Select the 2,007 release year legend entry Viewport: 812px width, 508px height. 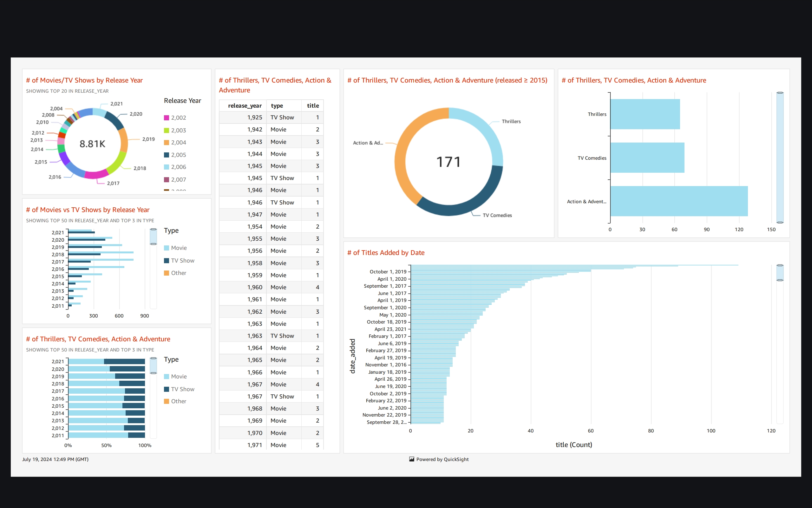[175, 179]
